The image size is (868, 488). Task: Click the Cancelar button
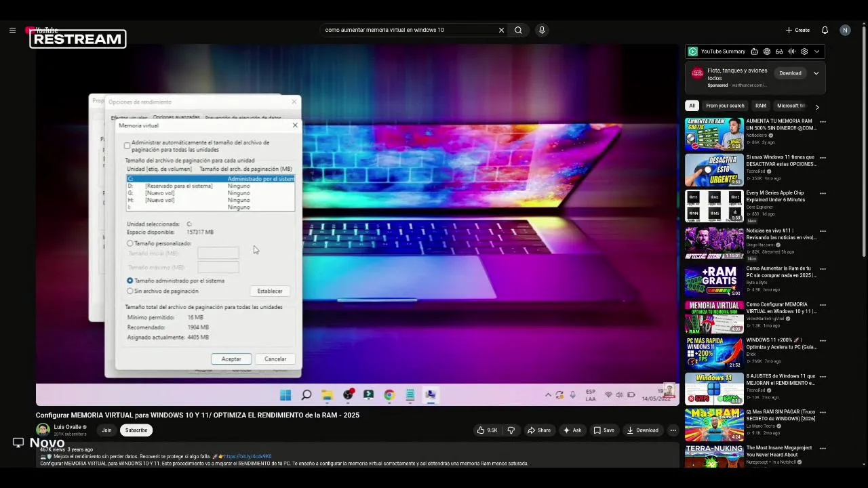[x=275, y=359]
